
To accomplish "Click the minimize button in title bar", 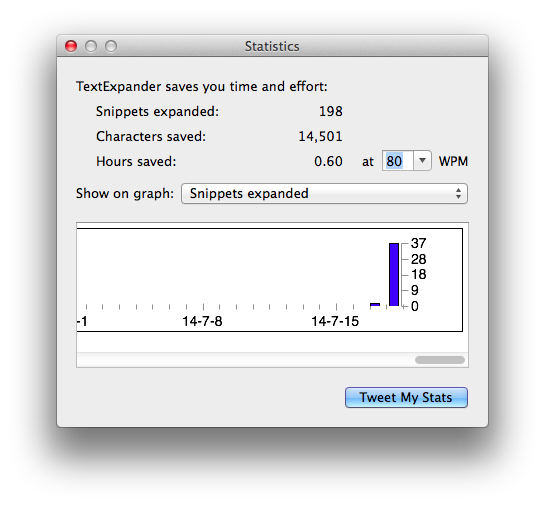I will click(x=91, y=46).
